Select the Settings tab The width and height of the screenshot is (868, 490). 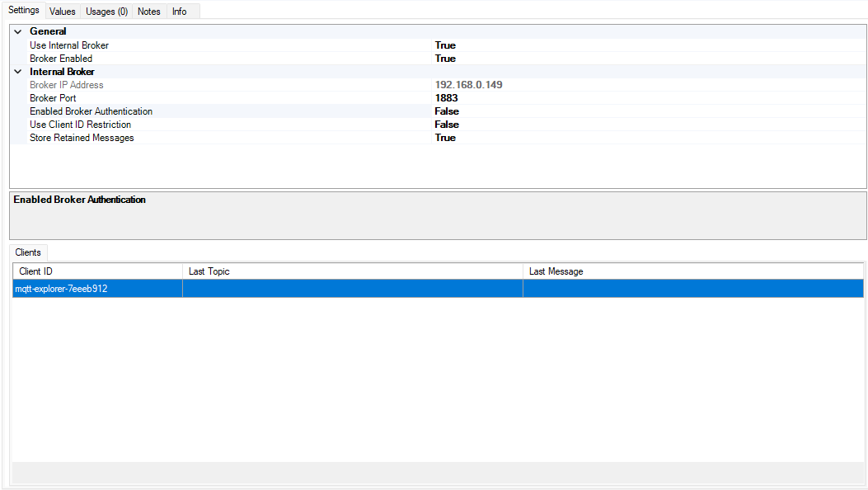coord(24,11)
